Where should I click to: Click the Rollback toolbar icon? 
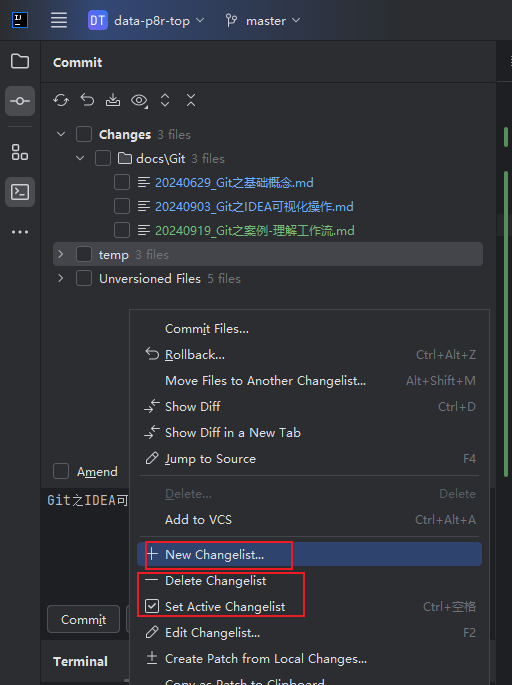[87, 100]
